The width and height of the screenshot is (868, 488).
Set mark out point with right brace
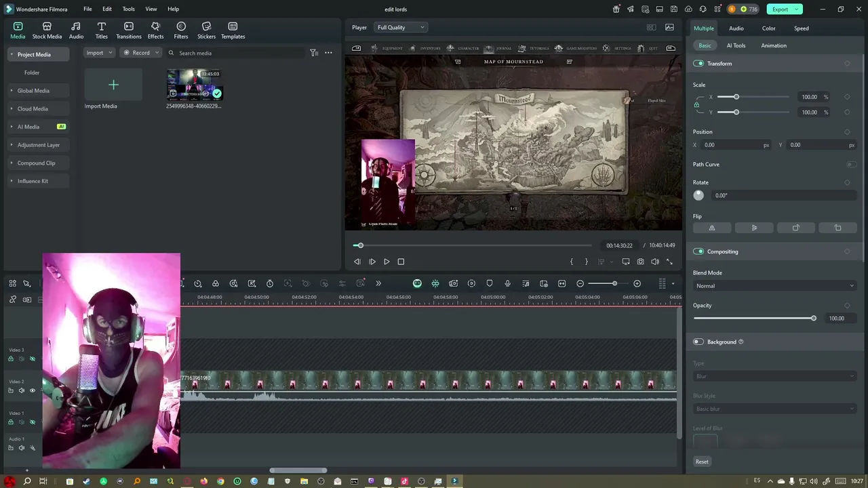point(587,262)
